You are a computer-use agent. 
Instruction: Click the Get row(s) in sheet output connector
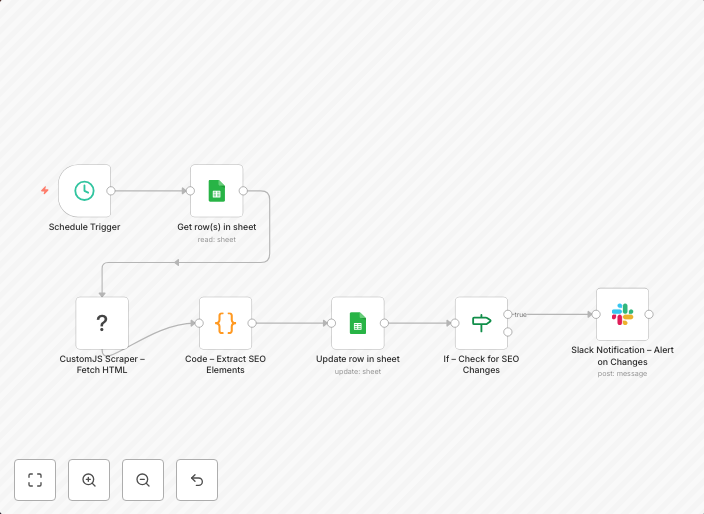click(x=243, y=190)
